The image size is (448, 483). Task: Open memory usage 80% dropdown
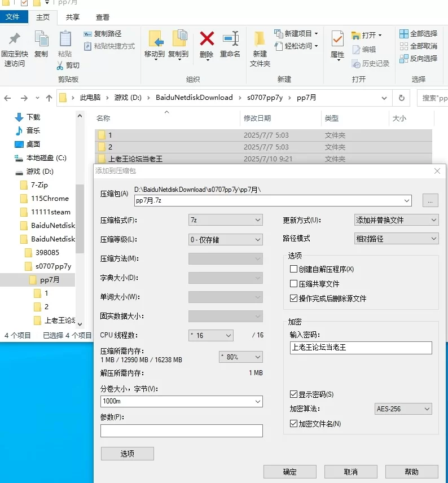[x=241, y=357]
